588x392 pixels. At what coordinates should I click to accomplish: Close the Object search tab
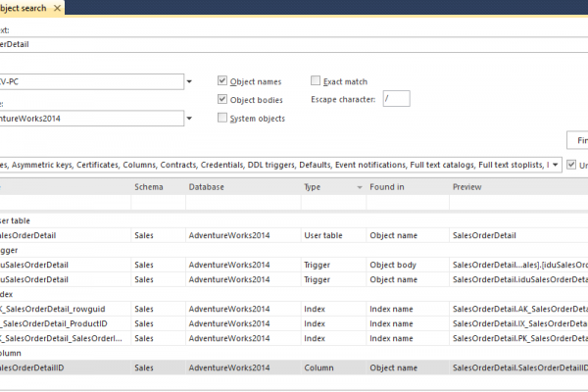(x=57, y=8)
